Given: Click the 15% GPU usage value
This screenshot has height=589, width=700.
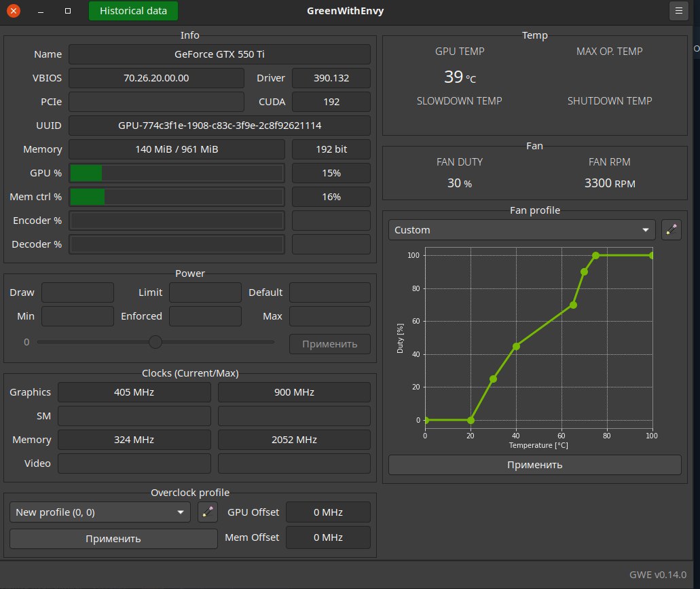Looking at the screenshot, I should (x=331, y=173).
